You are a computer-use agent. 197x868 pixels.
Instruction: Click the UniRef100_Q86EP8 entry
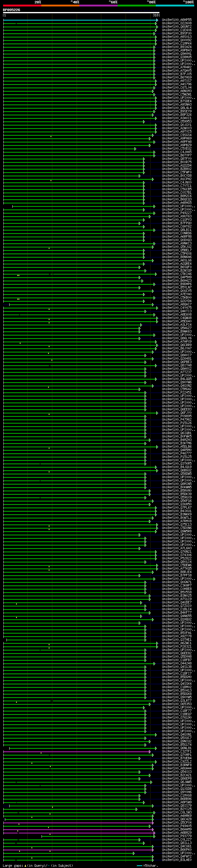[177, 779]
